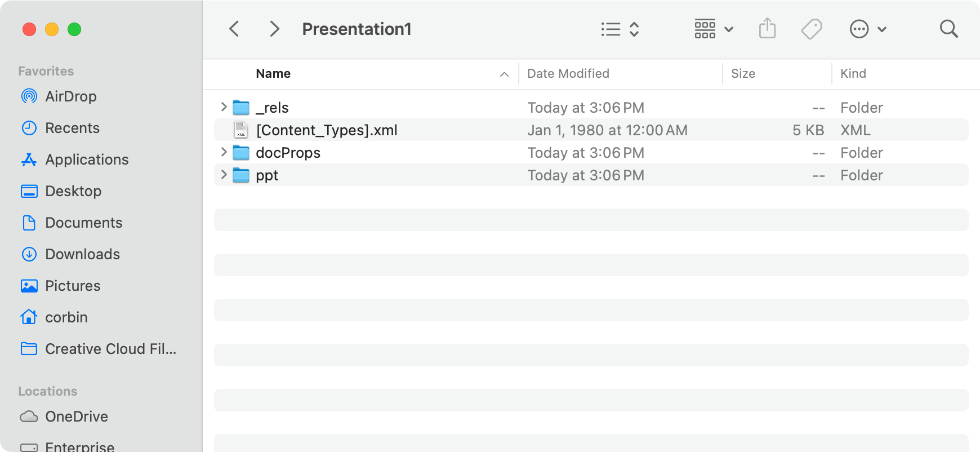Viewport: 980px width, 452px height.
Task: Click the Share toolbar icon
Action: (767, 28)
